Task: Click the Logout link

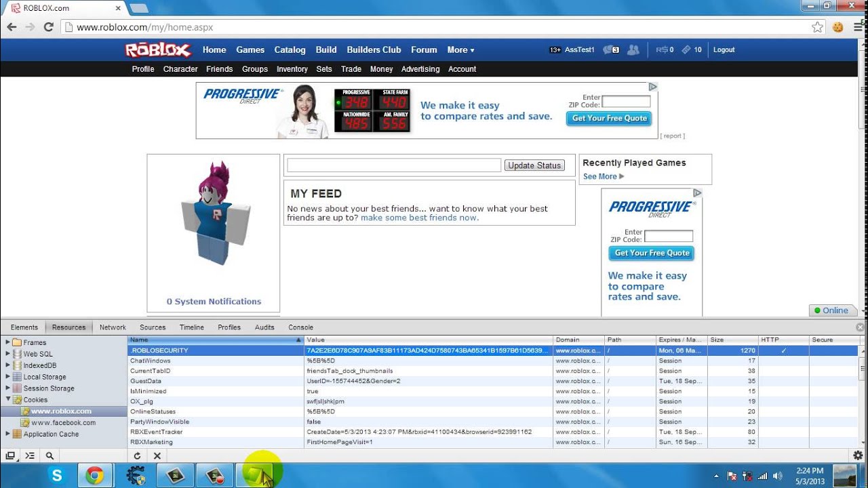Action: click(724, 49)
